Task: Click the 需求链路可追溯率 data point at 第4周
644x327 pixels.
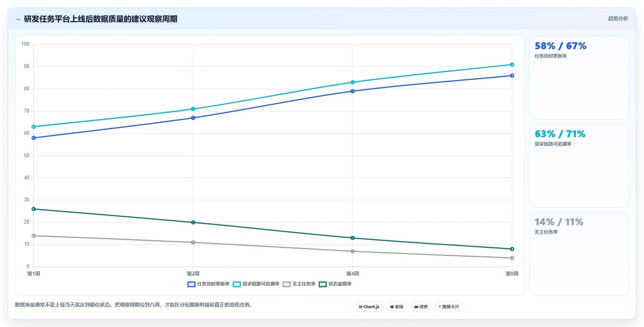Action: (353, 82)
